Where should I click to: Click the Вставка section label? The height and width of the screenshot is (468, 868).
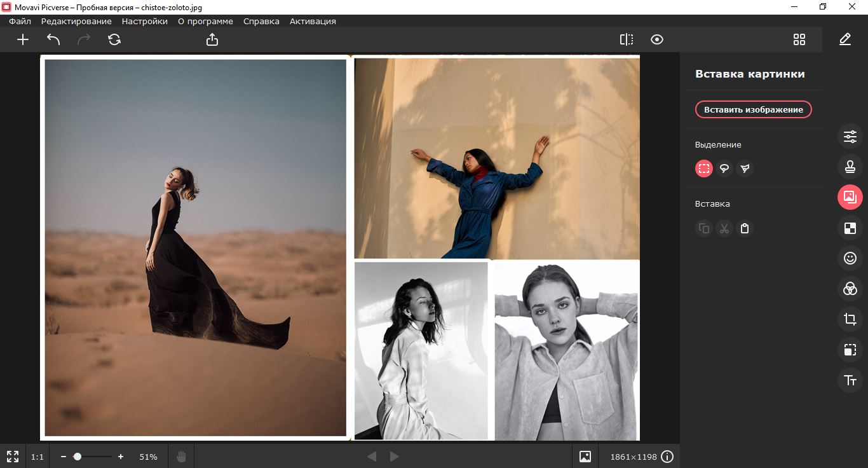[x=712, y=204]
